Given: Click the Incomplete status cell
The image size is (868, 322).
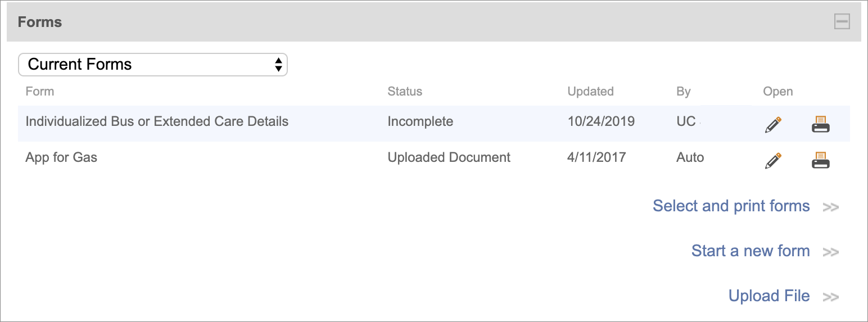Looking at the screenshot, I should (420, 121).
